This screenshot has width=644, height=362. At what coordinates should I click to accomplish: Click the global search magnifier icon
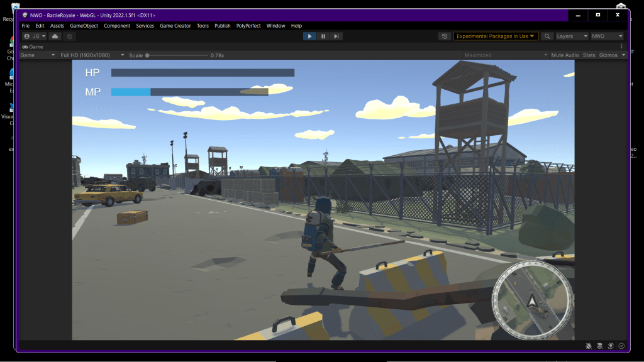click(547, 36)
